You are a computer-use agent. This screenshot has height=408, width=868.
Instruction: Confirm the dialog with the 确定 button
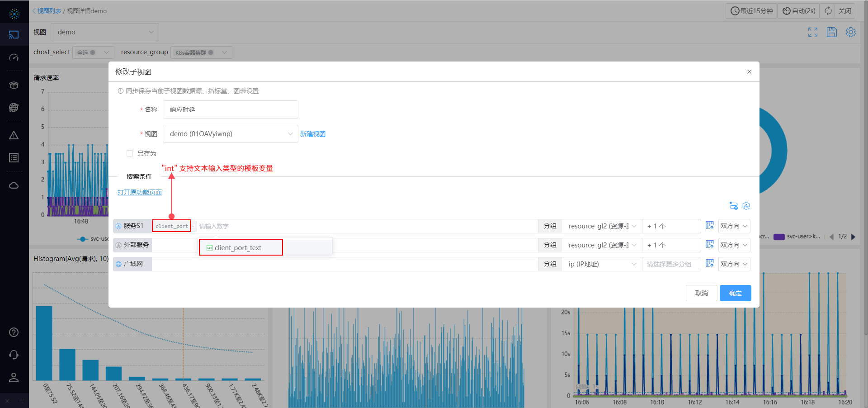(x=735, y=293)
